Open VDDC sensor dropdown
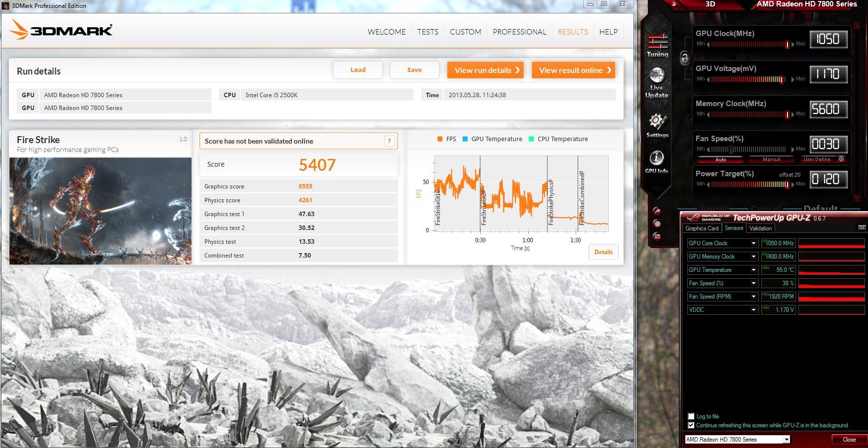 pos(753,310)
